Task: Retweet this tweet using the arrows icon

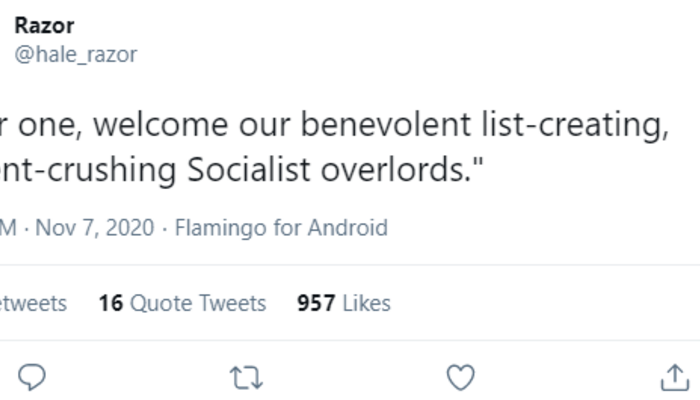Action: [246, 377]
